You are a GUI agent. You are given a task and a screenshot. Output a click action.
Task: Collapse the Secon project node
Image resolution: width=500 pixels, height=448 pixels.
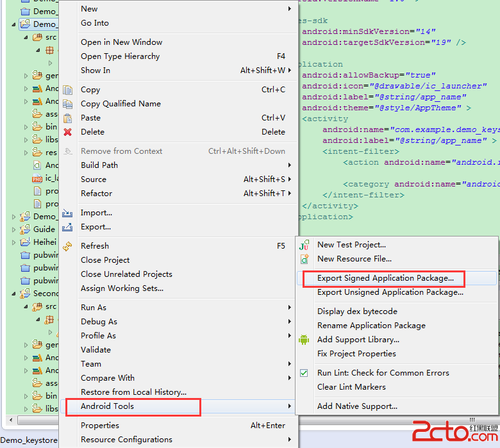pos(13,294)
